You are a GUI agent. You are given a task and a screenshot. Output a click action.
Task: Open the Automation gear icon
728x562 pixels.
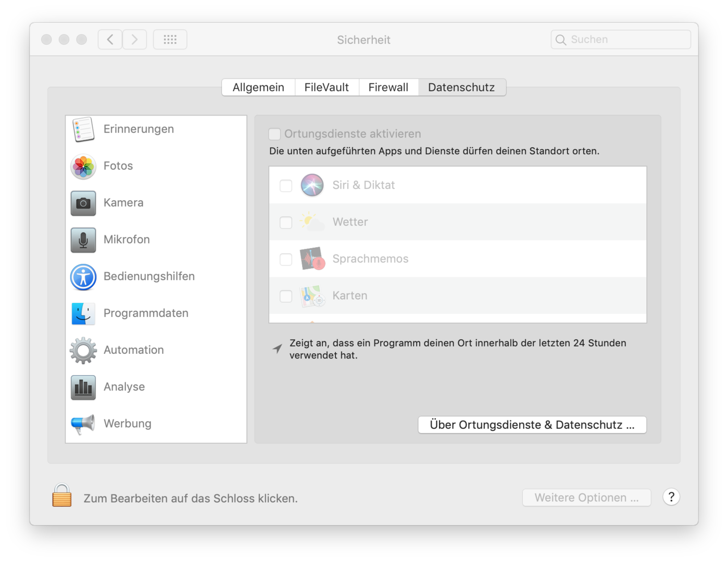83,350
